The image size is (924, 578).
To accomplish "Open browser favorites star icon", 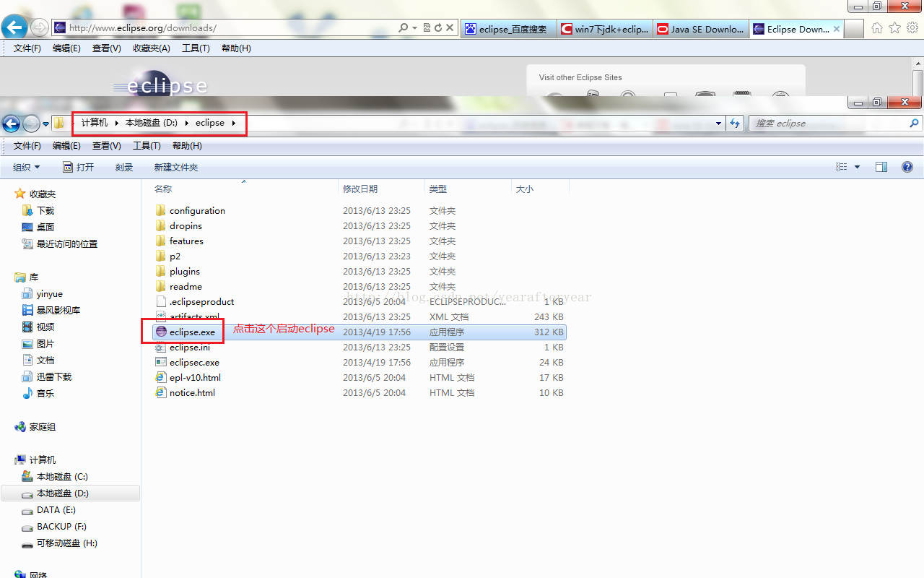I will pos(894,28).
